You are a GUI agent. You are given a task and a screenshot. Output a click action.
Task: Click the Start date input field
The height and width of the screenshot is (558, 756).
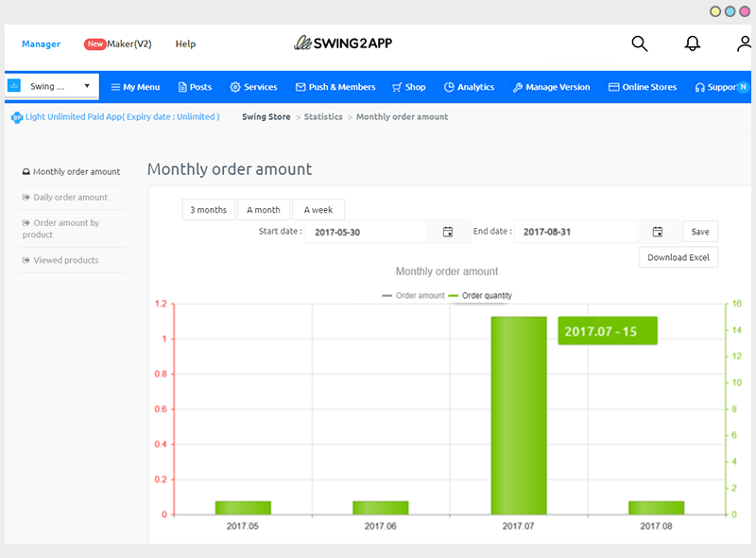pos(367,232)
